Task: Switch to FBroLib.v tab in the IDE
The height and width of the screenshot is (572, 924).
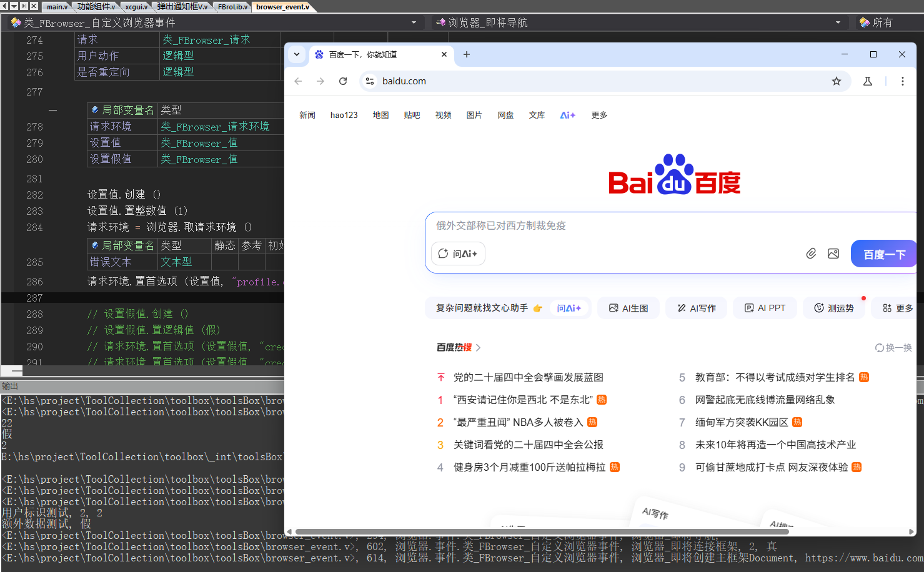Action: point(233,7)
